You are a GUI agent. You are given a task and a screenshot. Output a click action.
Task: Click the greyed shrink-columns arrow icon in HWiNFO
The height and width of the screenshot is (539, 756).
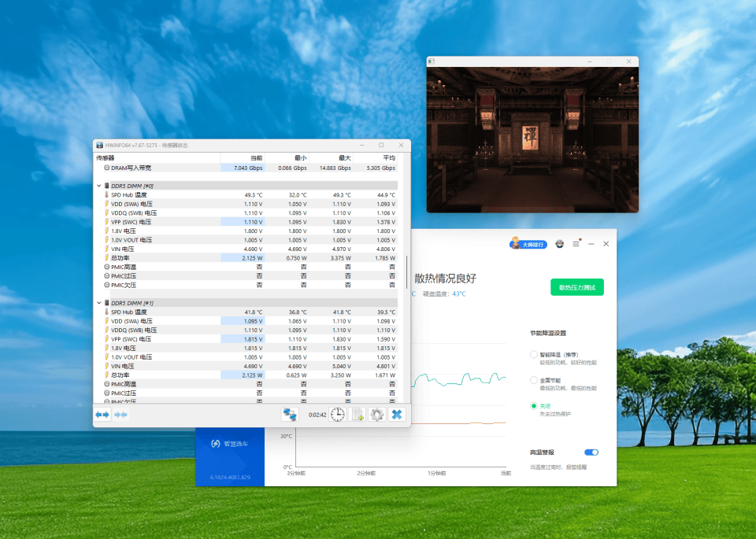click(x=120, y=415)
